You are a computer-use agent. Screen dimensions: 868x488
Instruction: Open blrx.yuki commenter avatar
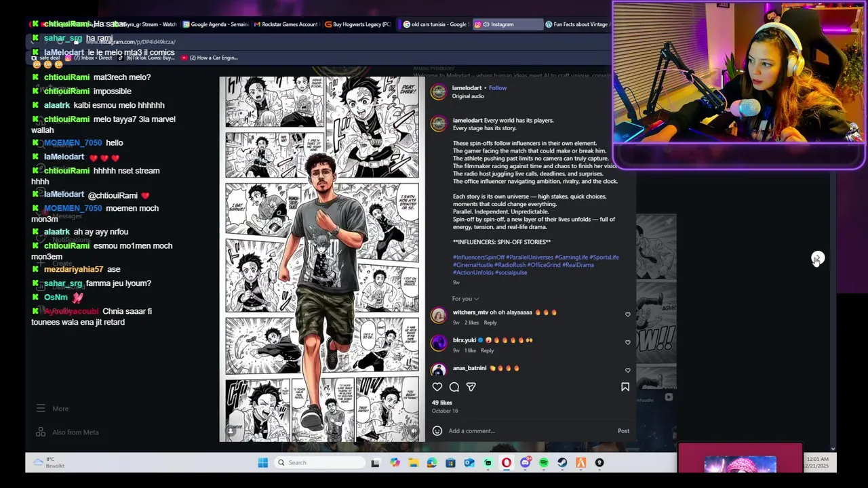pos(439,343)
